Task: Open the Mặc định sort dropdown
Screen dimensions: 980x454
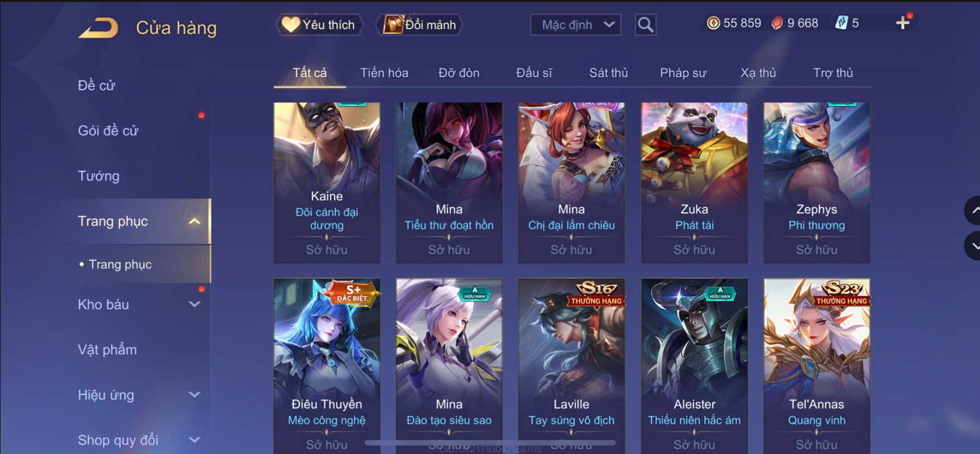Action: pyautogui.click(x=576, y=25)
